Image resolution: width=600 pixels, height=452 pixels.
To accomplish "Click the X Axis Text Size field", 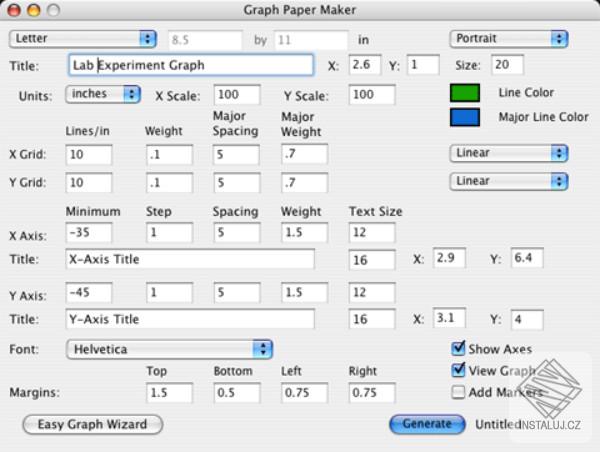I will click(372, 233).
